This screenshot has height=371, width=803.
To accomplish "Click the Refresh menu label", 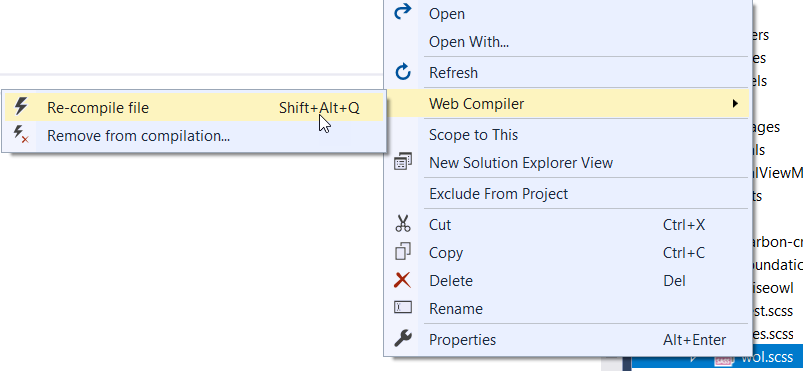I will [453, 73].
